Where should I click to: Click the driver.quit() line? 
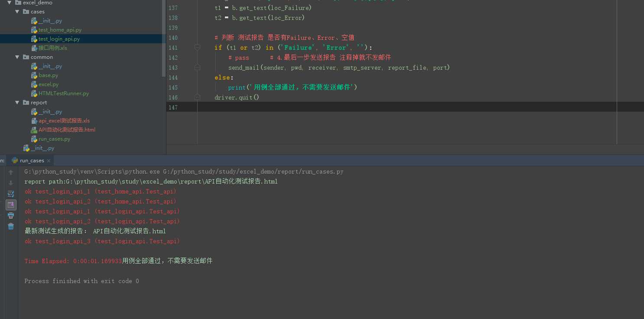237,97
